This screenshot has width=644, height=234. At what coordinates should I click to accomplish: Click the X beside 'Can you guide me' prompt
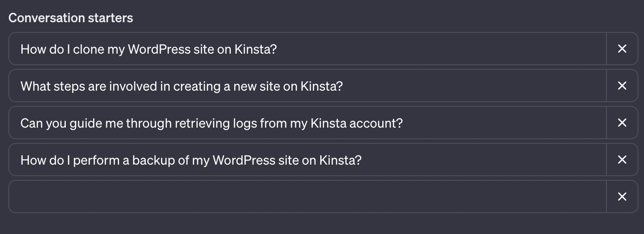click(622, 123)
